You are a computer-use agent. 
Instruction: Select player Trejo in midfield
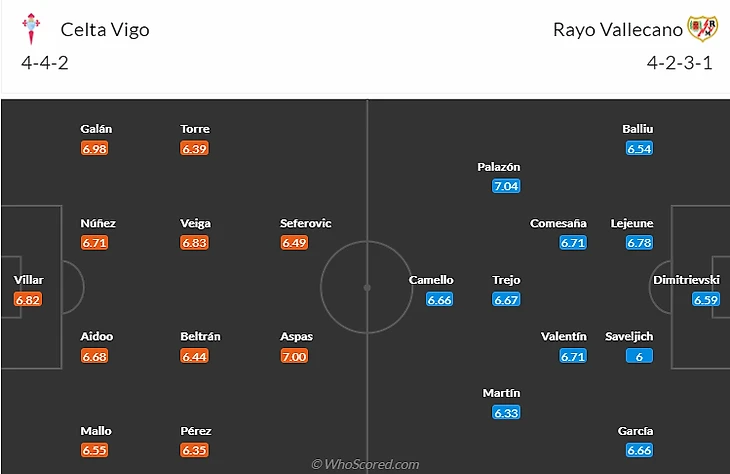[506, 280]
